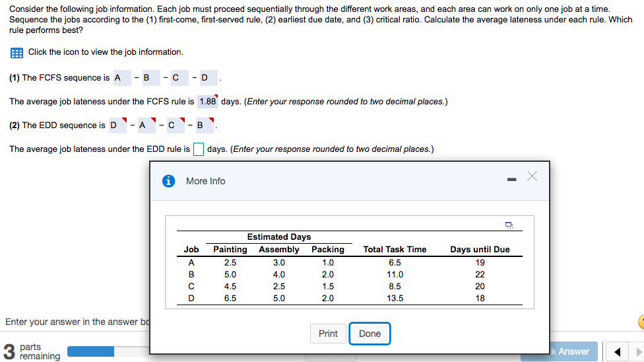Click the fourth FCFS sequence box D
Viewport: 644px width, 362px height.
point(209,78)
